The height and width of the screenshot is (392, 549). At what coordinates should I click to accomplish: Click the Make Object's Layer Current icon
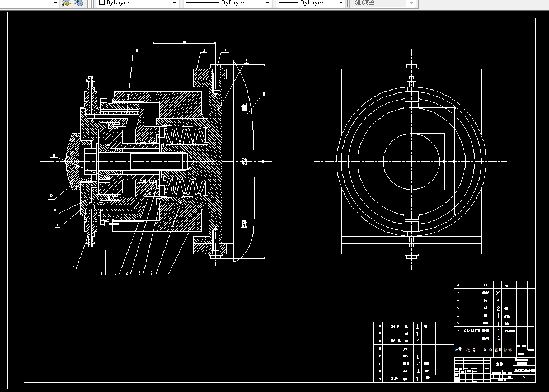(66, 3)
